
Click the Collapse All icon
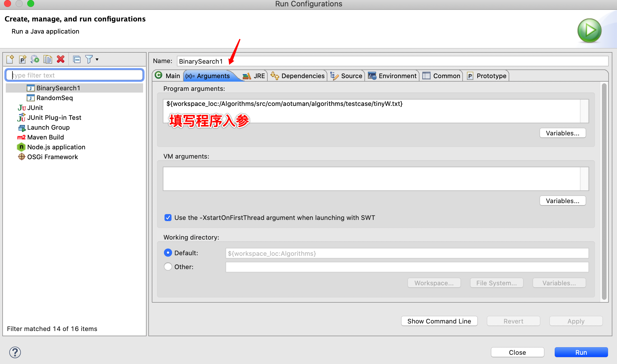[77, 59]
